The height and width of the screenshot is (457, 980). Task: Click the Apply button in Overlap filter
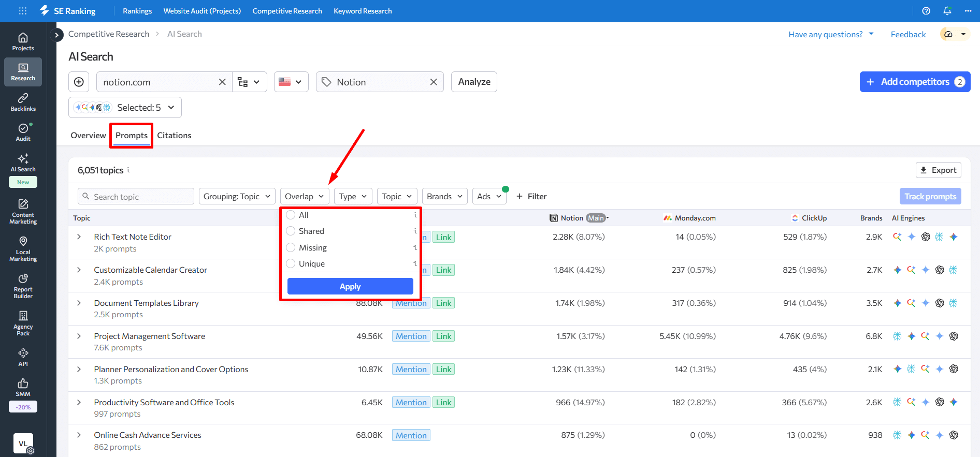[350, 286]
